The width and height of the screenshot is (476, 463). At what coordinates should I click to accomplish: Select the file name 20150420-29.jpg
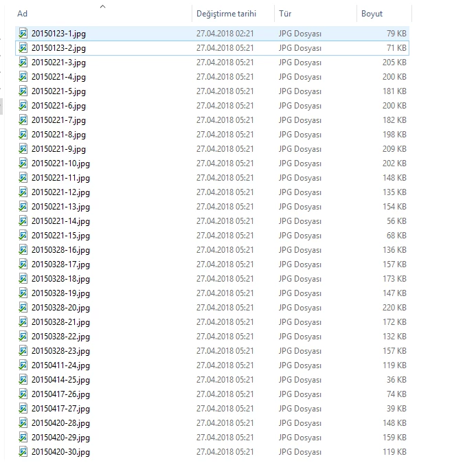point(60,438)
